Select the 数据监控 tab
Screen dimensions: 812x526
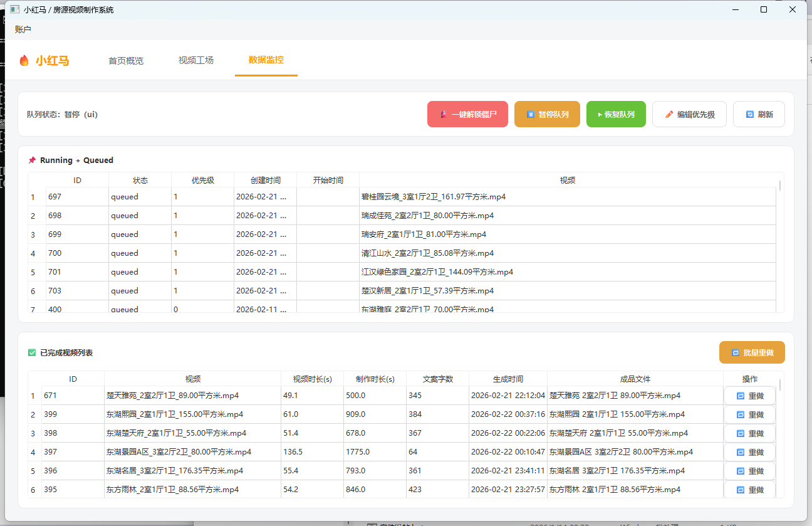[266, 60]
